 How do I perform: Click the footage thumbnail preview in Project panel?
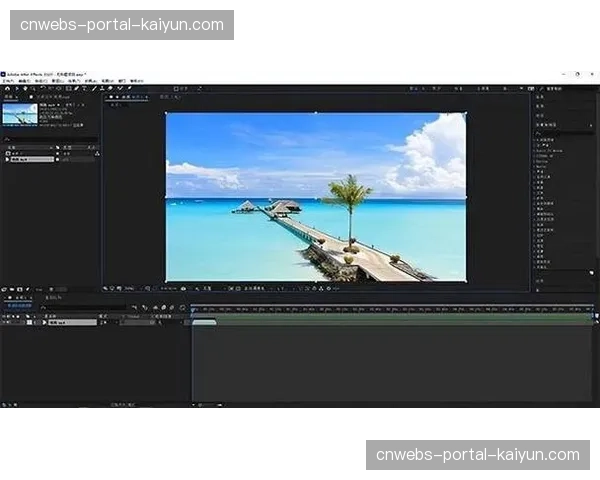[x=20, y=114]
